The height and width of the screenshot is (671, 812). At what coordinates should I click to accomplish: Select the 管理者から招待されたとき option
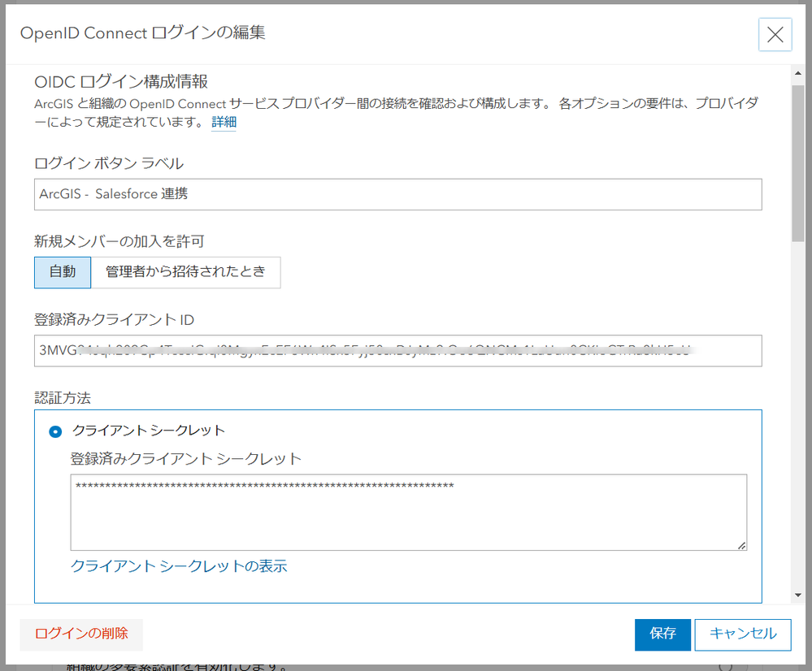pyautogui.click(x=185, y=272)
